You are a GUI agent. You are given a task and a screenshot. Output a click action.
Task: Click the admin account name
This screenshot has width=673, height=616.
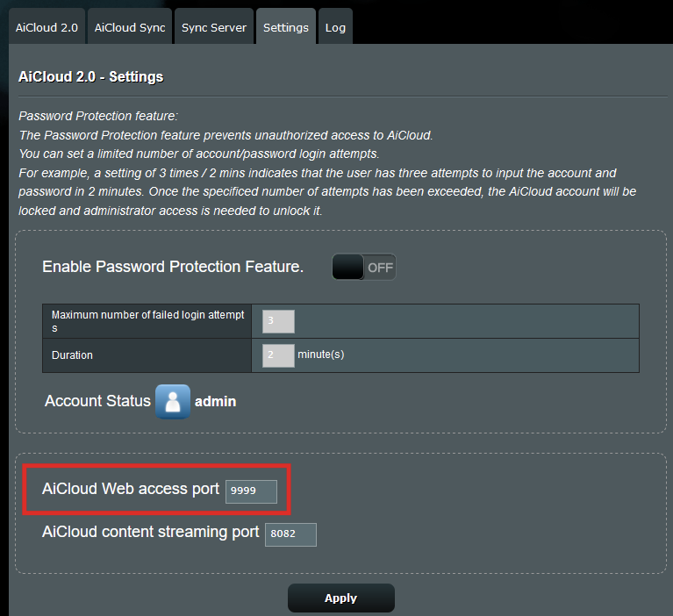216,401
